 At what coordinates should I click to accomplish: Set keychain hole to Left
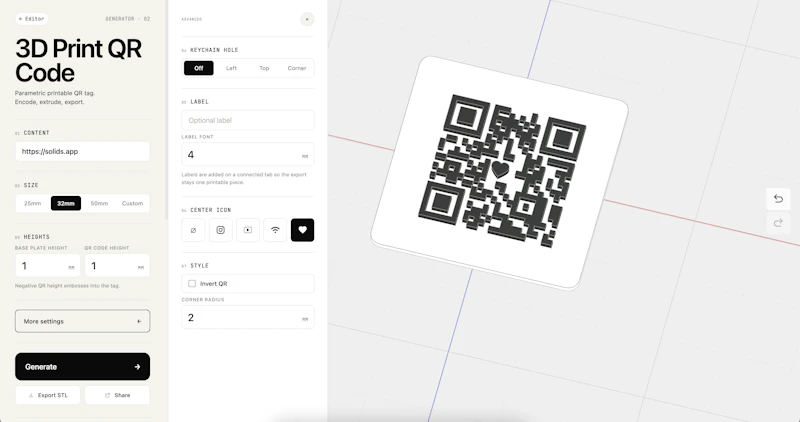tap(231, 68)
